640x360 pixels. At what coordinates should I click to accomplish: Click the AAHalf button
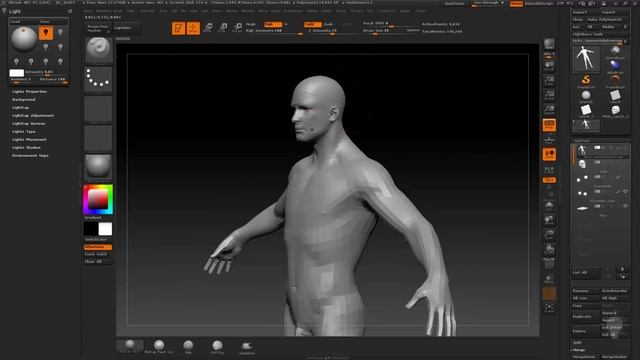pos(549,110)
